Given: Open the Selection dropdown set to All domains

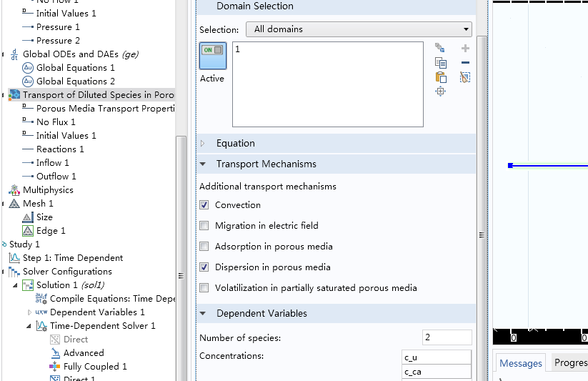Looking at the screenshot, I should pos(359,29).
